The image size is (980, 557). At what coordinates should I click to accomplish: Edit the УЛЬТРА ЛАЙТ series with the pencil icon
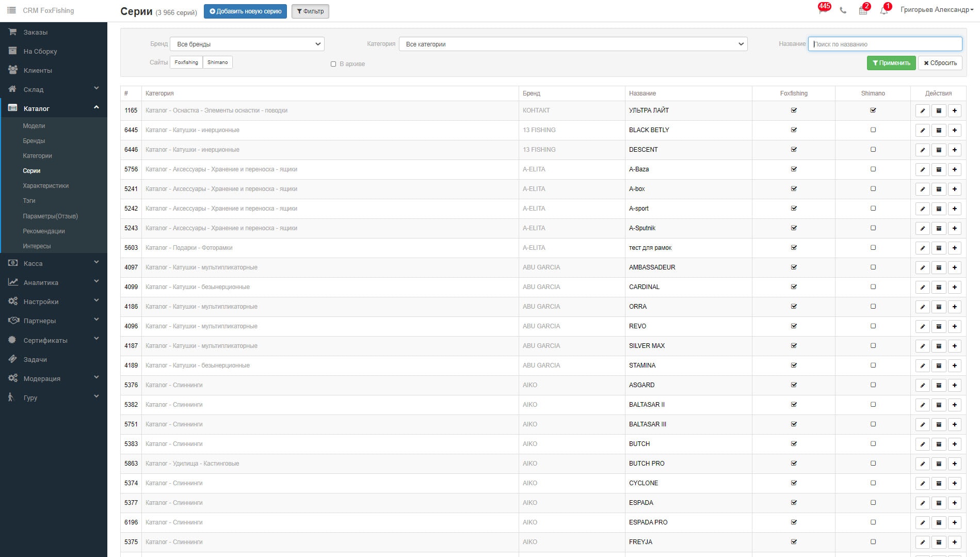pos(922,110)
